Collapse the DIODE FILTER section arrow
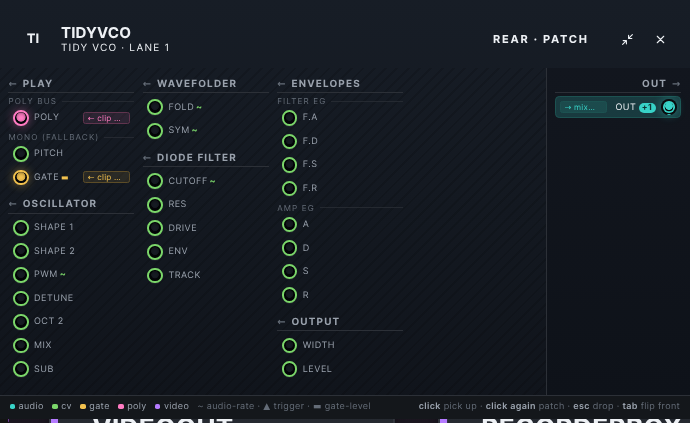The height and width of the screenshot is (423, 690). point(147,158)
